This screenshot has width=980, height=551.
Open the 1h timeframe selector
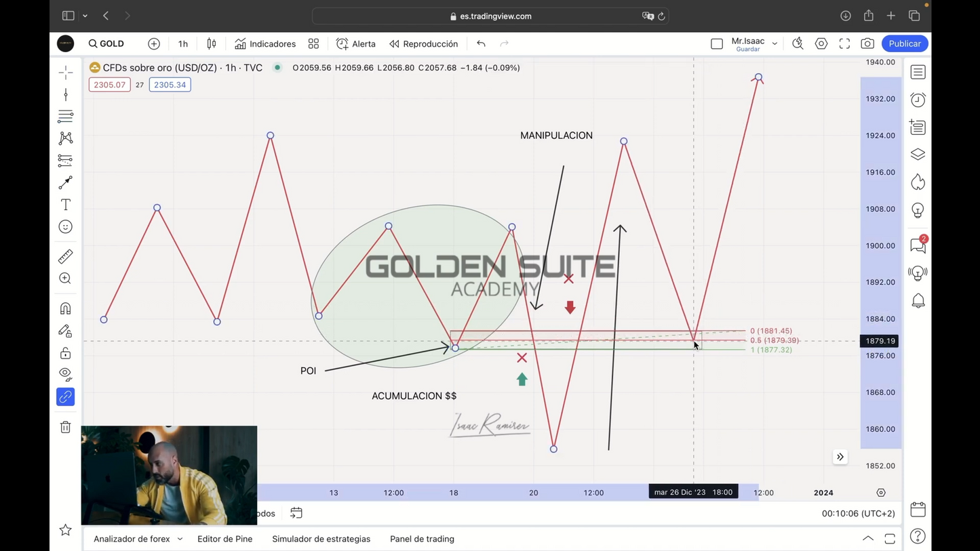183,43
